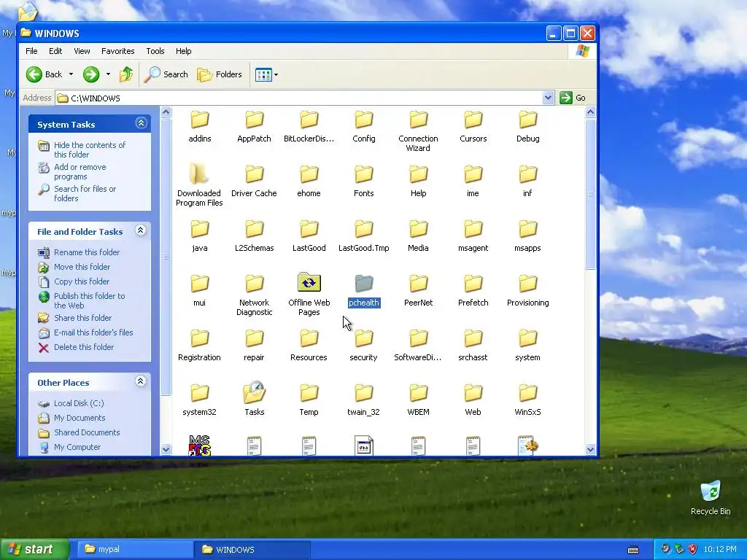The width and height of the screenshot is (747, 560).
Task: Collapse the Other Places panel
Action: (141, 381)
